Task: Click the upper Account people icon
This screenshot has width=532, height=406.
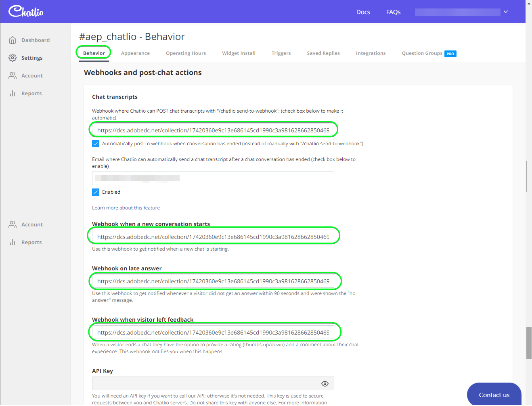Action: [x=13, y=75]
